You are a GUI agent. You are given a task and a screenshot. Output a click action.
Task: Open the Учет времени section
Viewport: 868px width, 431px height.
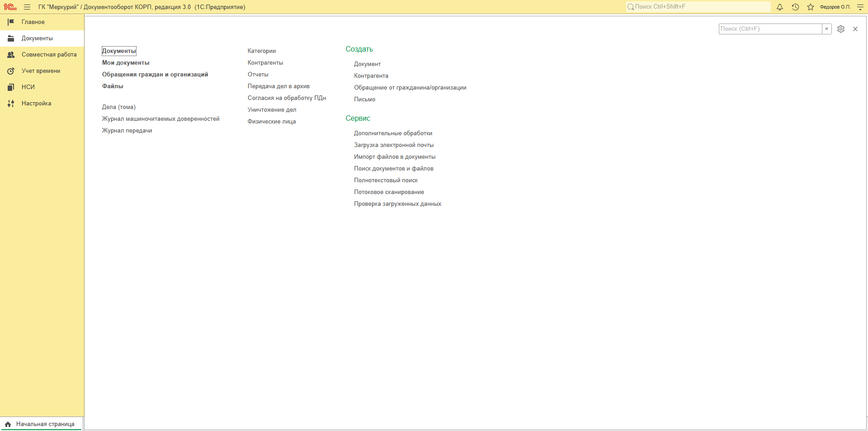pyautogui.click(x=42, y=71)
